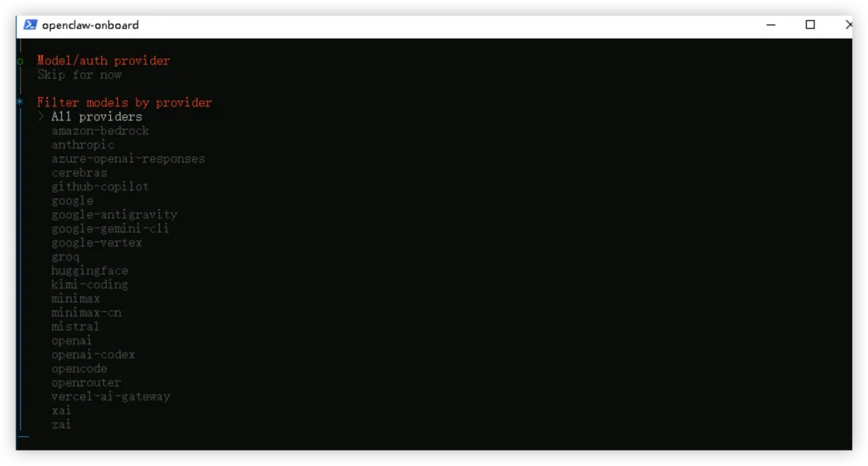
Task: Select the All providers option
Action: pyautogui.click(x=96, y=117)
